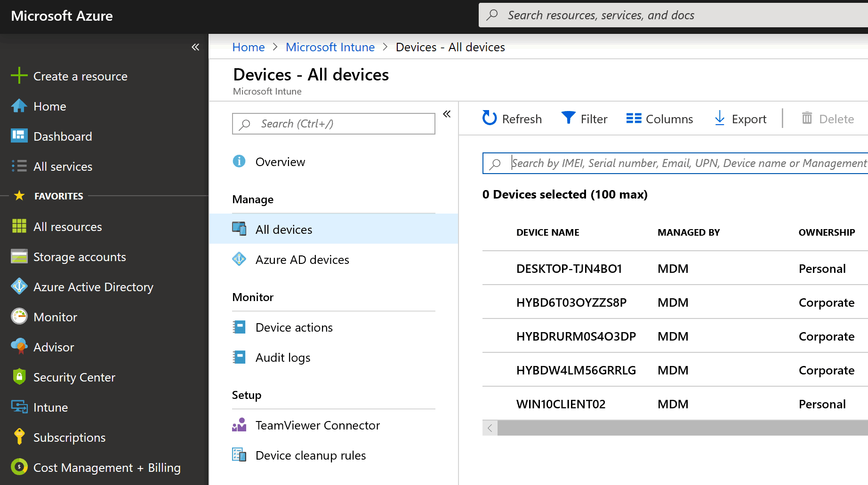Open Security Center shield icon

(19, 377)
